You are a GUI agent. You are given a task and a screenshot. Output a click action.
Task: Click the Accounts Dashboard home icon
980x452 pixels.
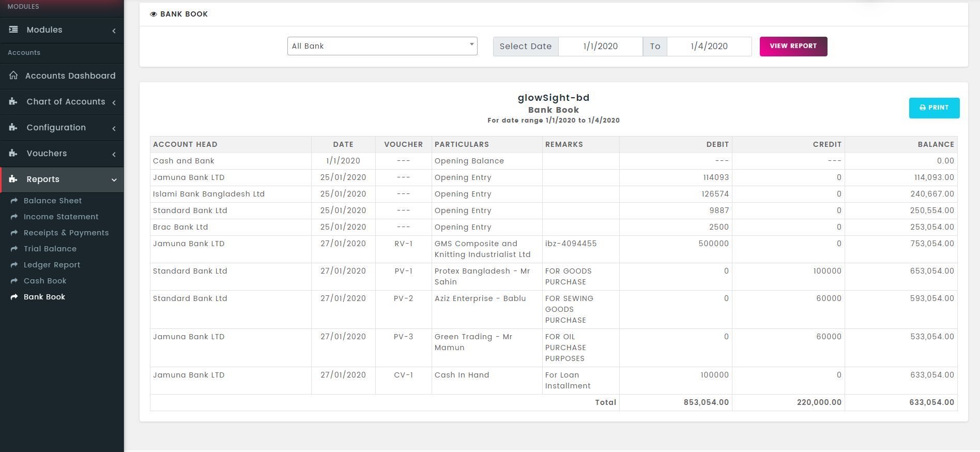13,76
